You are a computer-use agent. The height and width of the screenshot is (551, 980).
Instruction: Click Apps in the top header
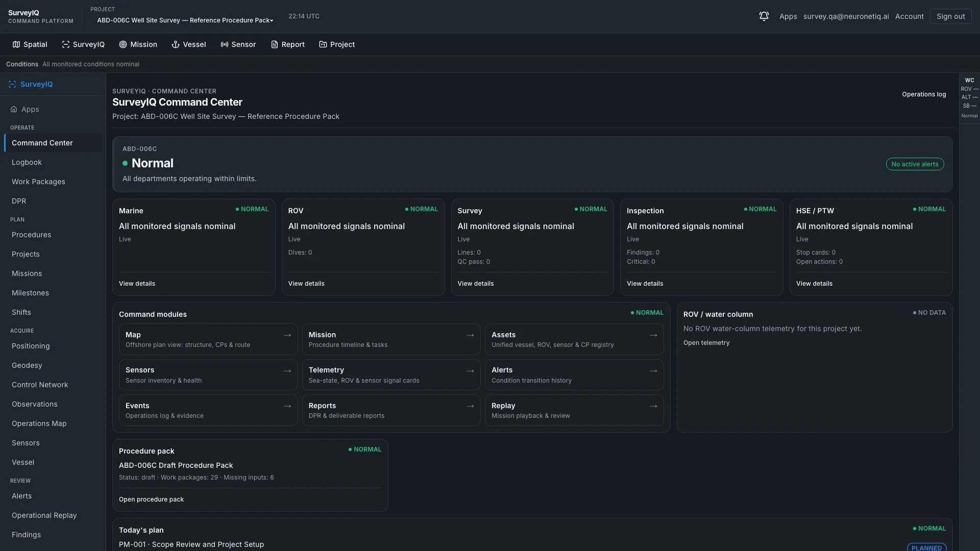pos(788,16)
